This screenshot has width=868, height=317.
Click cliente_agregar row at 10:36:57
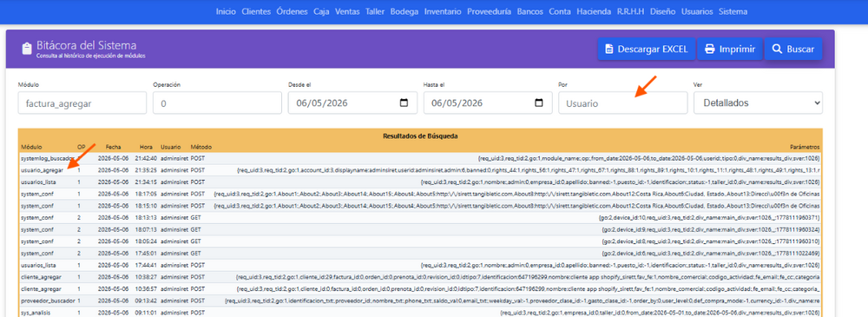point(420,289)
